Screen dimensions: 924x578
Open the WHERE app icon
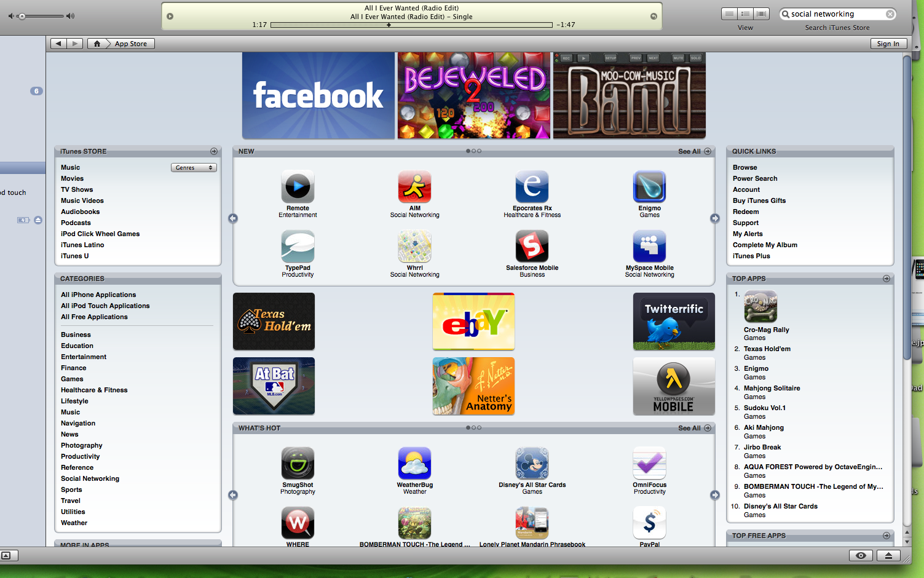(x=298, y=523)
